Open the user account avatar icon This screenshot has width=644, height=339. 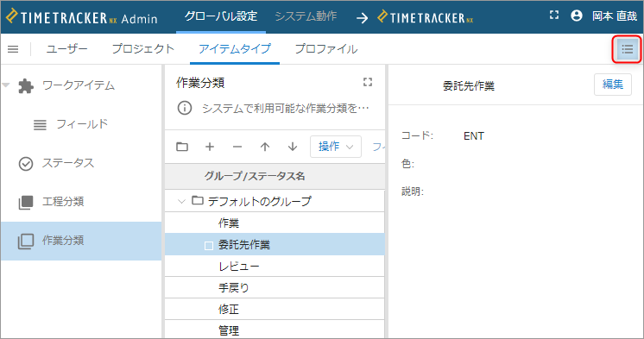(577, 16)
